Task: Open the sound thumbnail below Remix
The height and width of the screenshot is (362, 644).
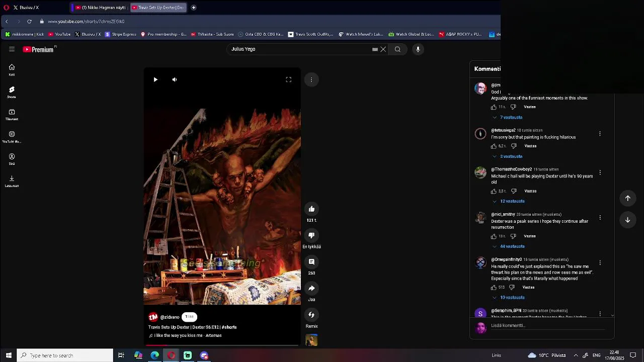Action: [311, 340]
